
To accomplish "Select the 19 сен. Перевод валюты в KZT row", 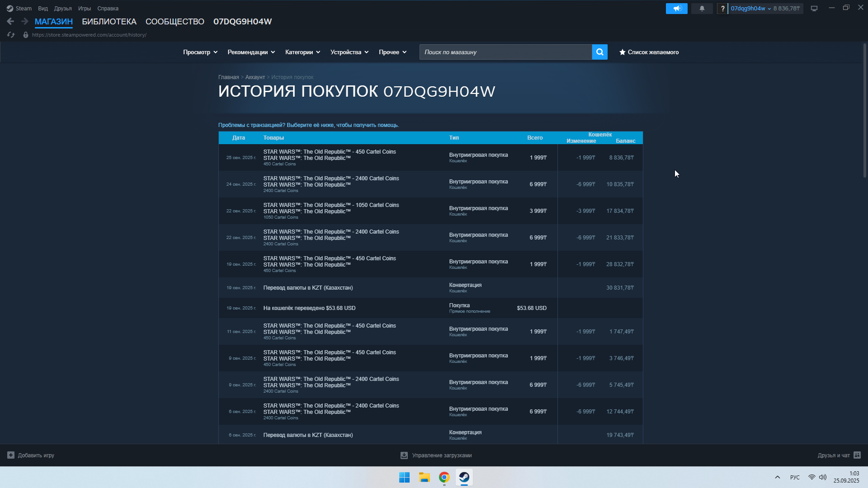I will [430, 288].
